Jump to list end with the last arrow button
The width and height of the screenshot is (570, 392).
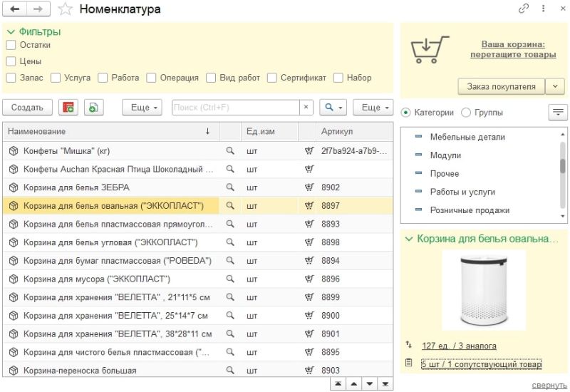click(x=385, y=383)
